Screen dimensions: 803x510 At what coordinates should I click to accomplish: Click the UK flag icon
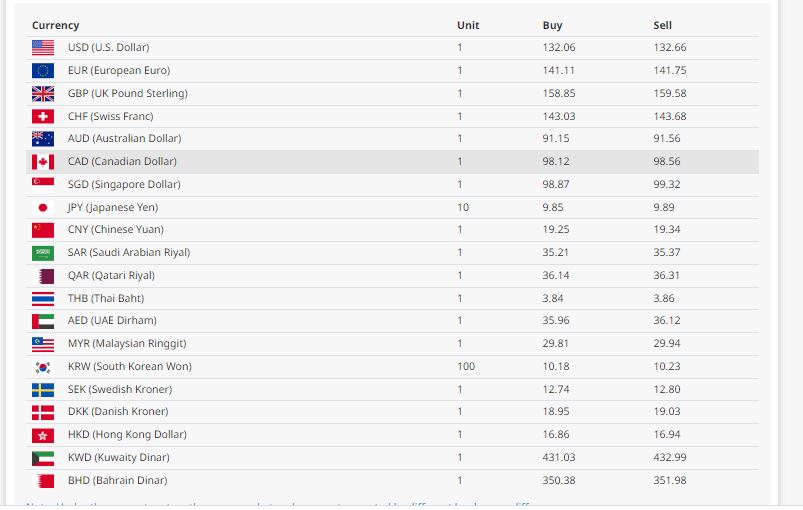point(43,93)
